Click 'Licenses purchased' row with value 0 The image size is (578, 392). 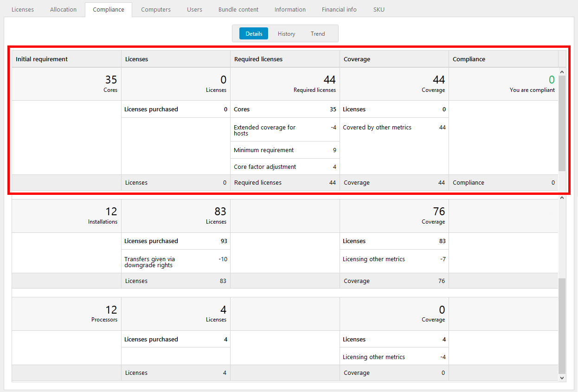176,109
